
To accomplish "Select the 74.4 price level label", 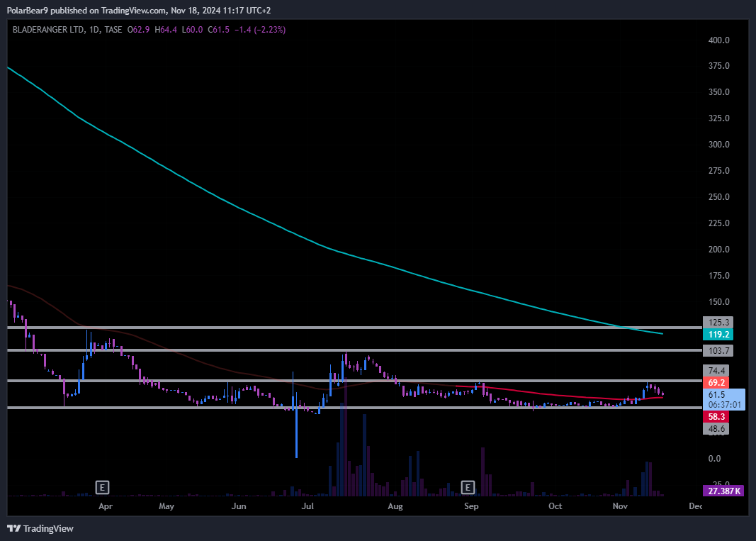I will (x=716, y=371).
